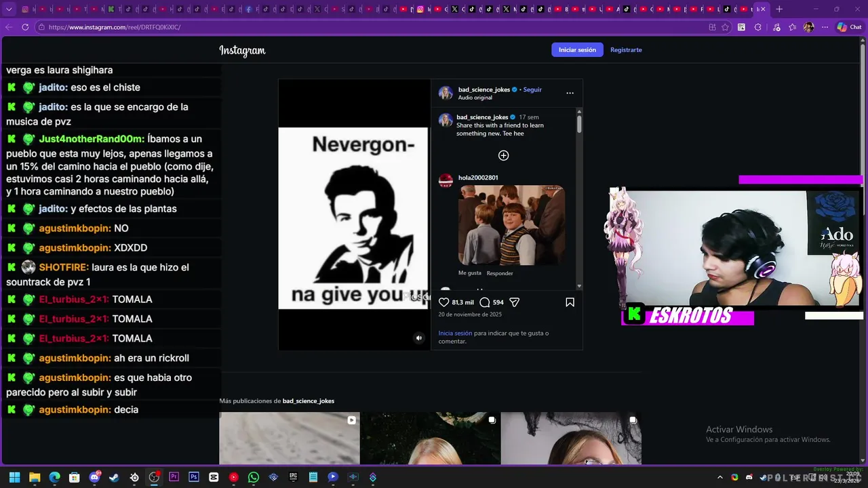This screenshot has width=868, height=488.
Task: Go back with the browser back arrow
Action: [x=9, y=27]
